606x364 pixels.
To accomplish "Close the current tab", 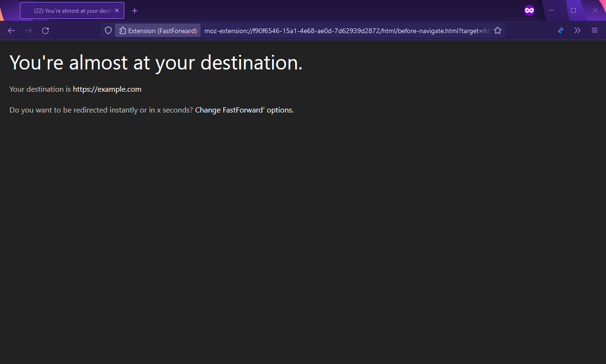I will click(x=116, y=10).
